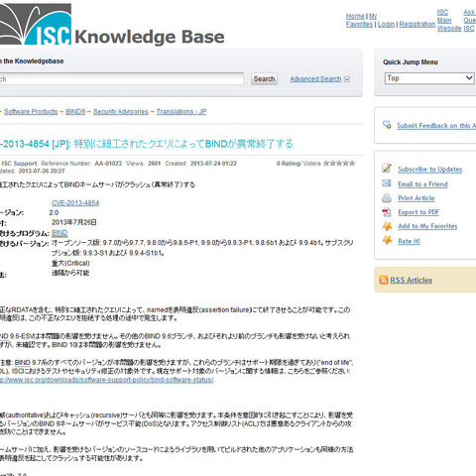This screenshot has width=476, height=476.
Task: Click the Email to a Friend envelope icon
Action: click(387, 183)
